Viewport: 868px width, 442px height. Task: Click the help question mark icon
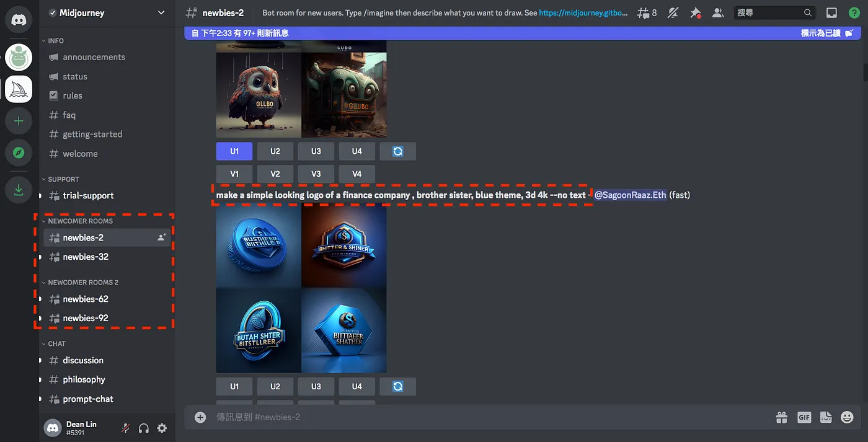pyautogui.click(x=854, y=12)
